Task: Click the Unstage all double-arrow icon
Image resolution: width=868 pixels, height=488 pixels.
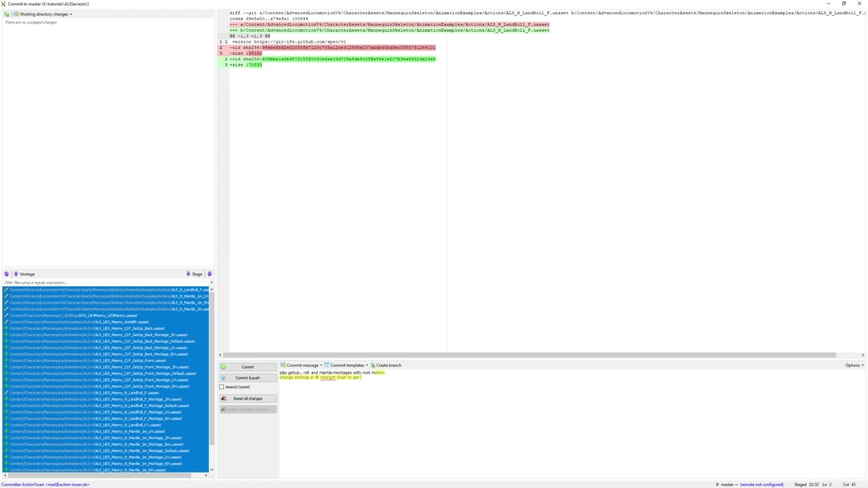Action: (x=7, y=274)
